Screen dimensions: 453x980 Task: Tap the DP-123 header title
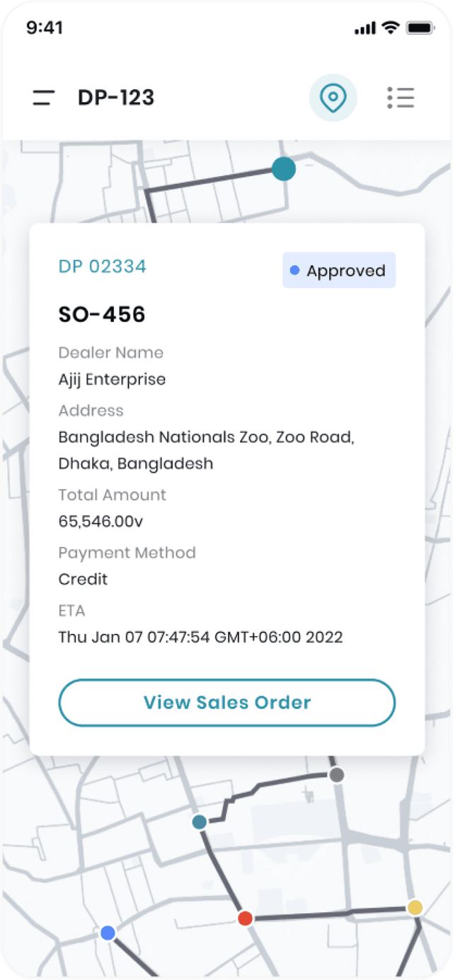click(x=116, y=98)
